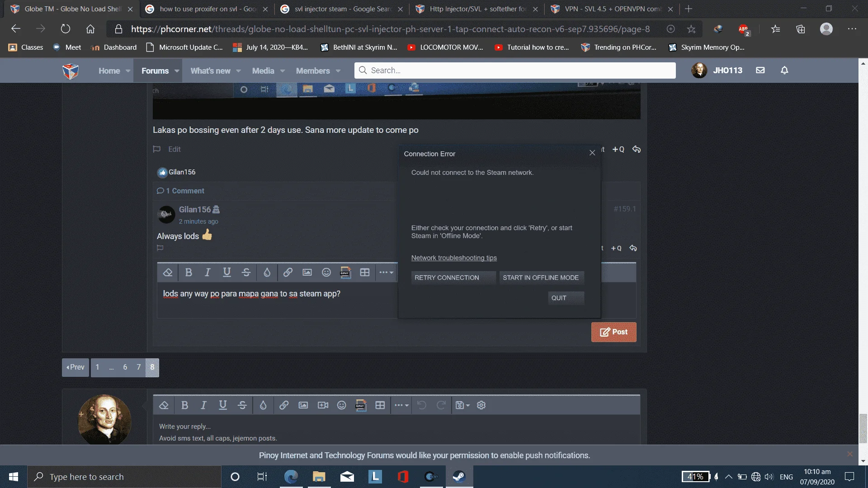Open the Trending on PHCorner bookmark
Screen dimensions: 868x488
coord(619,47)
